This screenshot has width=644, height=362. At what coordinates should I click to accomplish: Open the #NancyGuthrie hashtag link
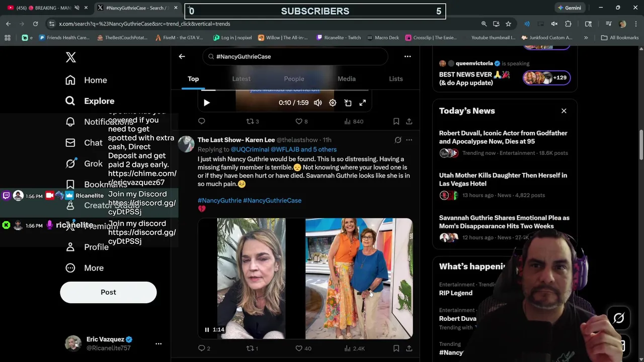pos(219,201)
